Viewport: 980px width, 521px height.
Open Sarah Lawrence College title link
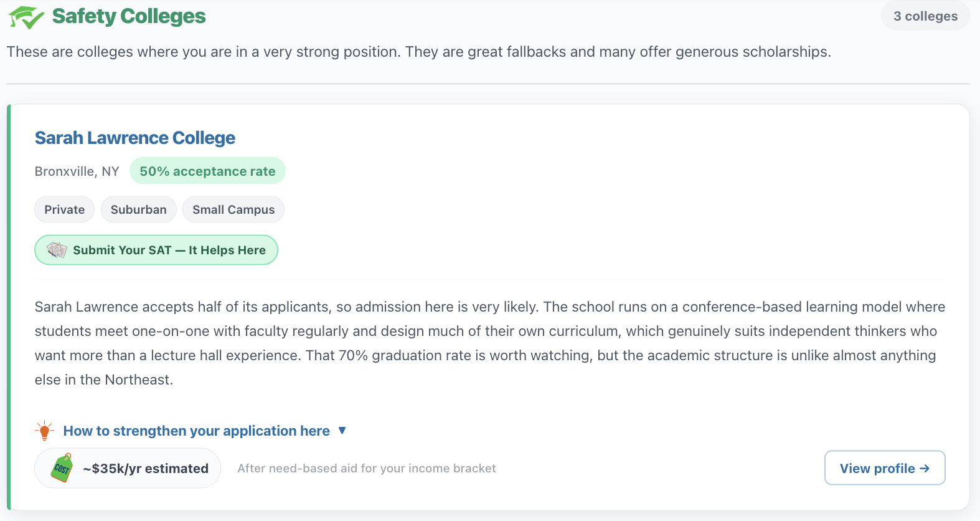pyautogui.click(x=135, y=138)
